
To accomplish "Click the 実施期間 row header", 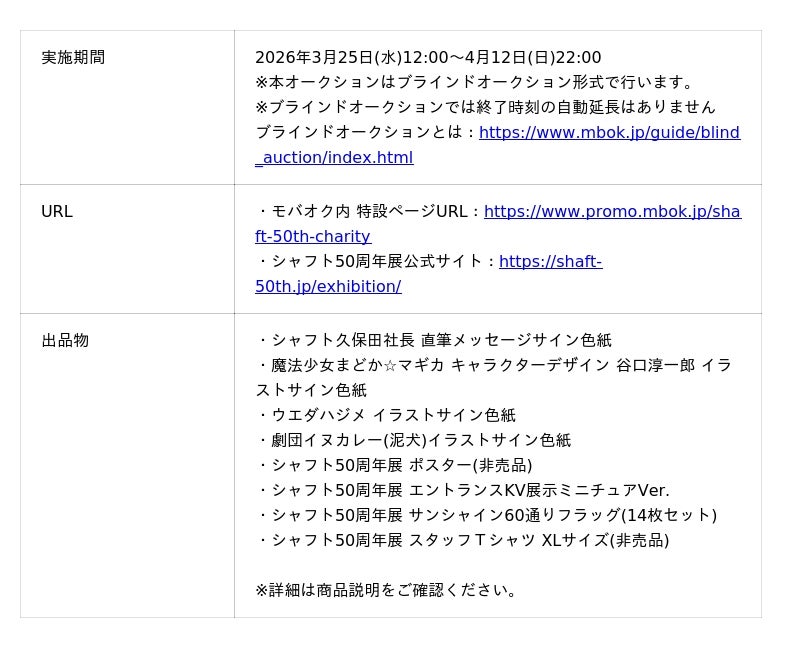I will pos(73,58).
